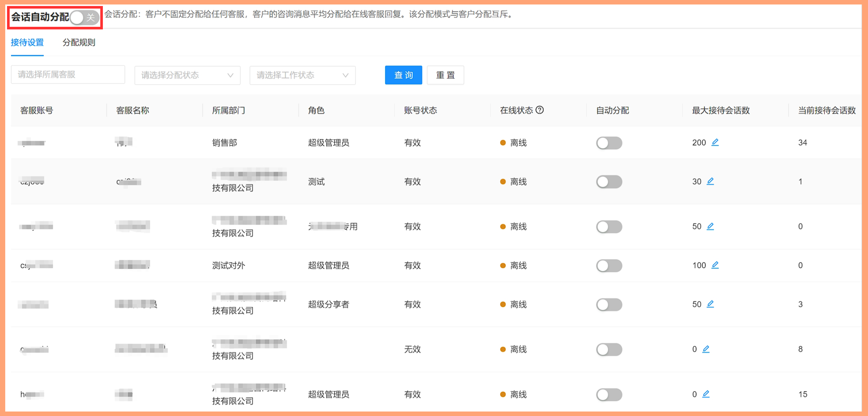
Task: Open the 请选择分配状态 dropdown
Action: pos(187,75)
